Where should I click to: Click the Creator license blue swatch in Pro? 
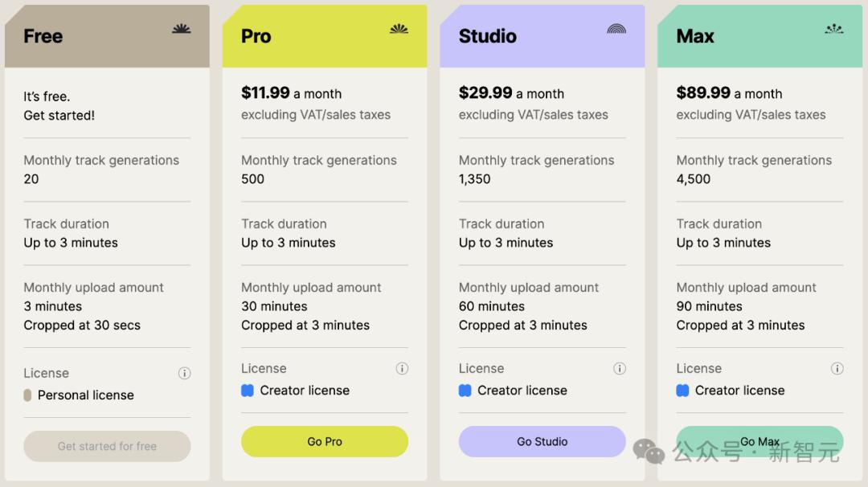(x=248, y=391)
